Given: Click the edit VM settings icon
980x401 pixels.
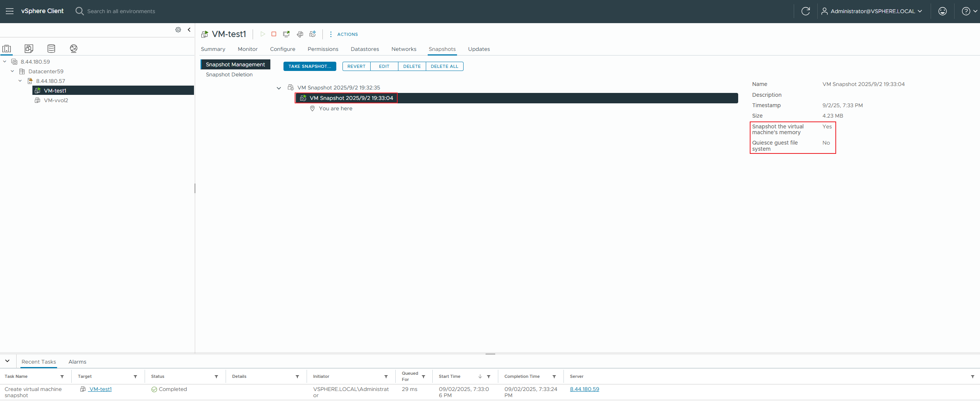Looking at the screenshot, I should 300,34.
